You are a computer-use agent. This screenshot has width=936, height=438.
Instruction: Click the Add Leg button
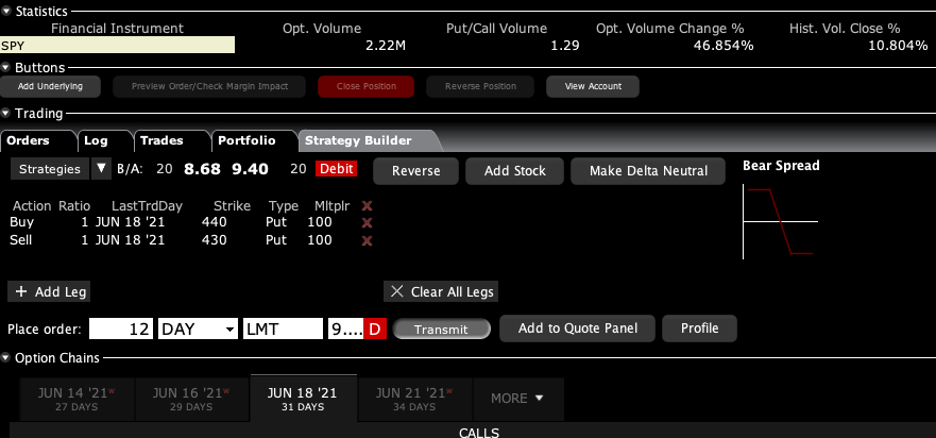coord(50,292)
